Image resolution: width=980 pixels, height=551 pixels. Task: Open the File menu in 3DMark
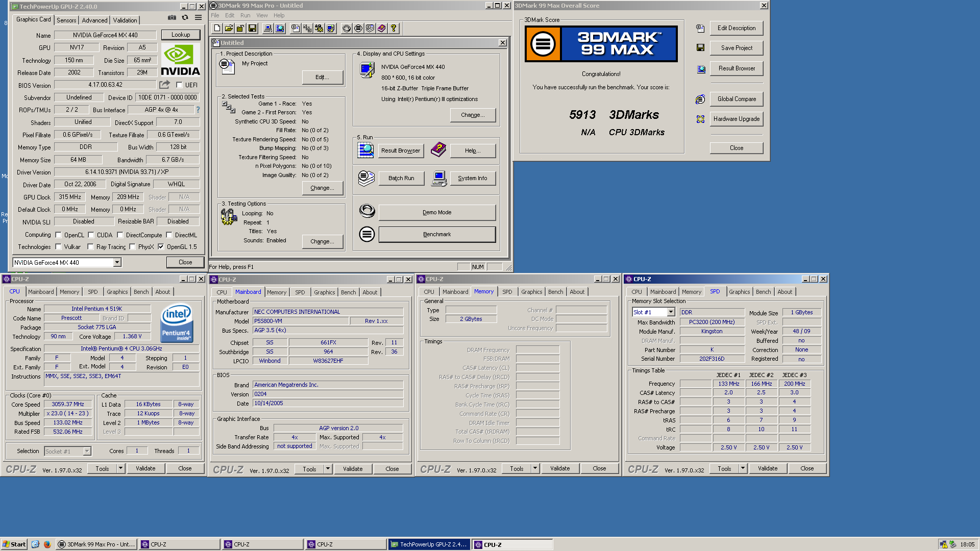[215, 15]
